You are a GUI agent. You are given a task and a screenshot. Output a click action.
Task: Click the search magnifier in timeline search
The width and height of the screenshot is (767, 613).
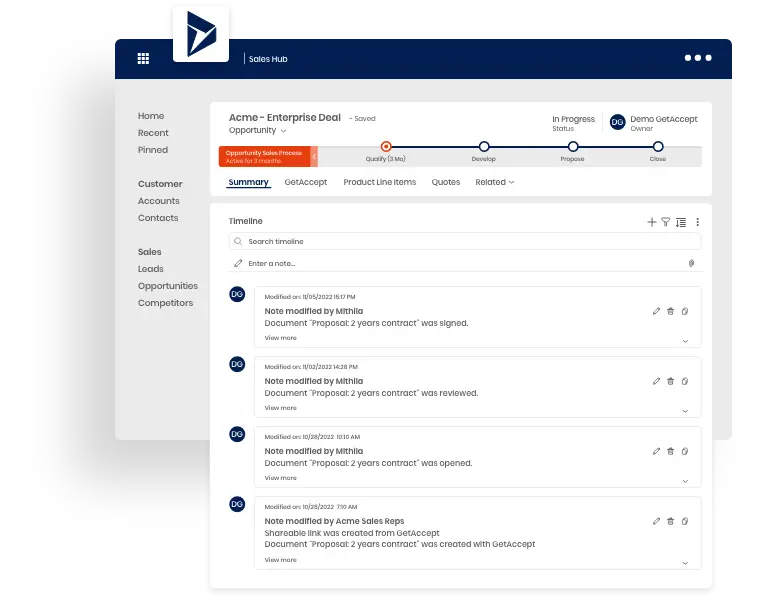[238, 241]
